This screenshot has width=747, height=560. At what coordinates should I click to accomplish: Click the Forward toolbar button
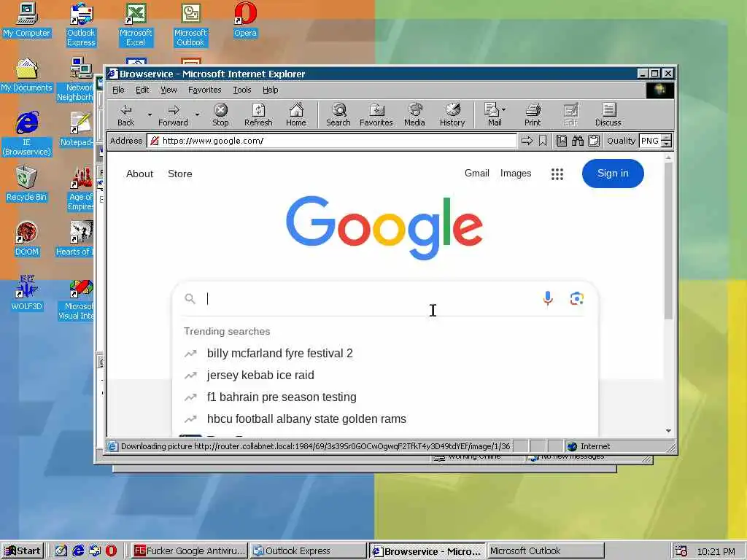point(173,115)
